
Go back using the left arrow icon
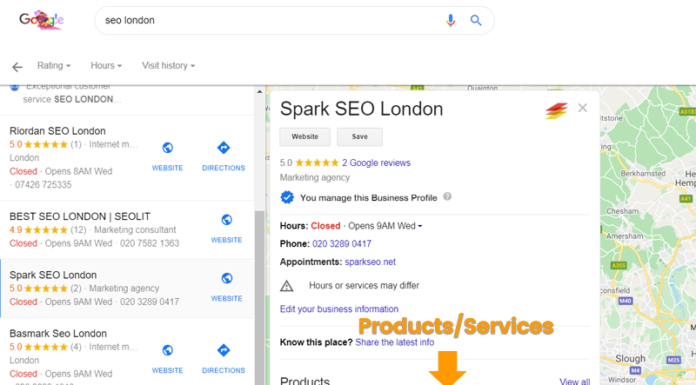click(17, 67)
